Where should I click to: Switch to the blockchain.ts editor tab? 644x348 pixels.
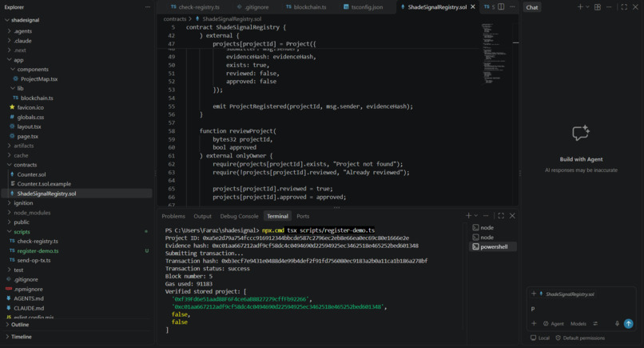[306, 7]
